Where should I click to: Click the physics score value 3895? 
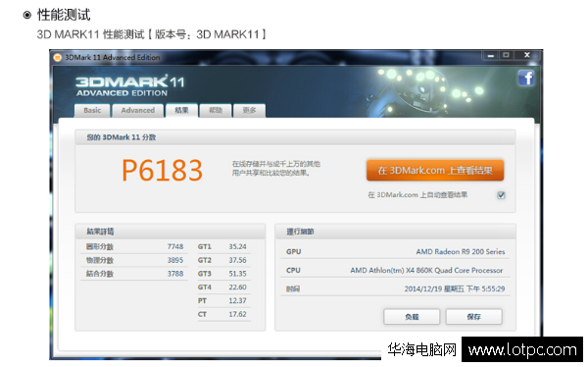(x=175, y=260)
